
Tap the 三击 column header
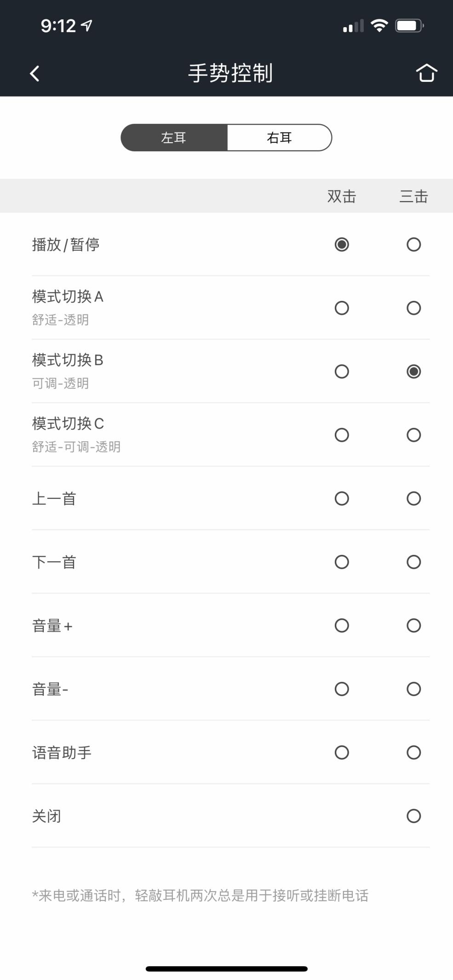[413, 196]
